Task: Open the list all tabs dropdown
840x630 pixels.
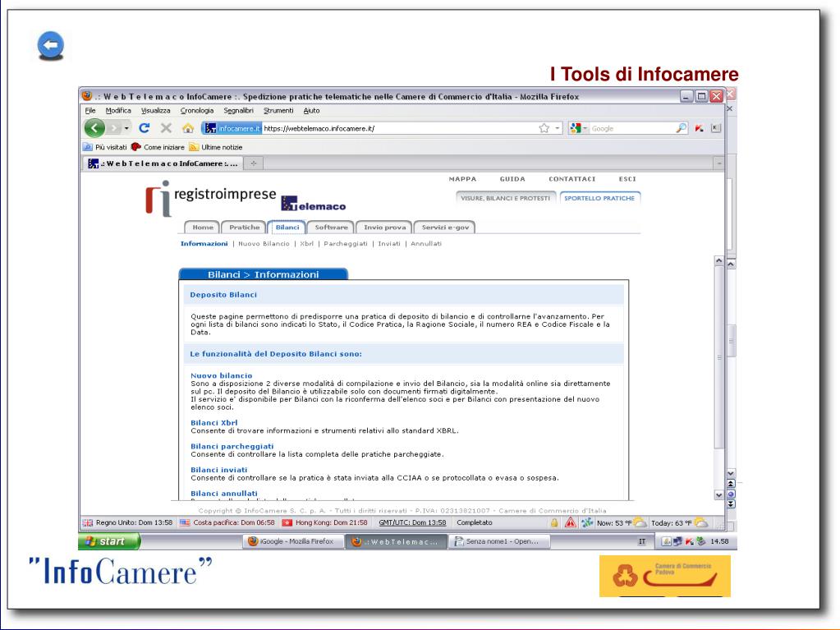Action: (719, 163)
